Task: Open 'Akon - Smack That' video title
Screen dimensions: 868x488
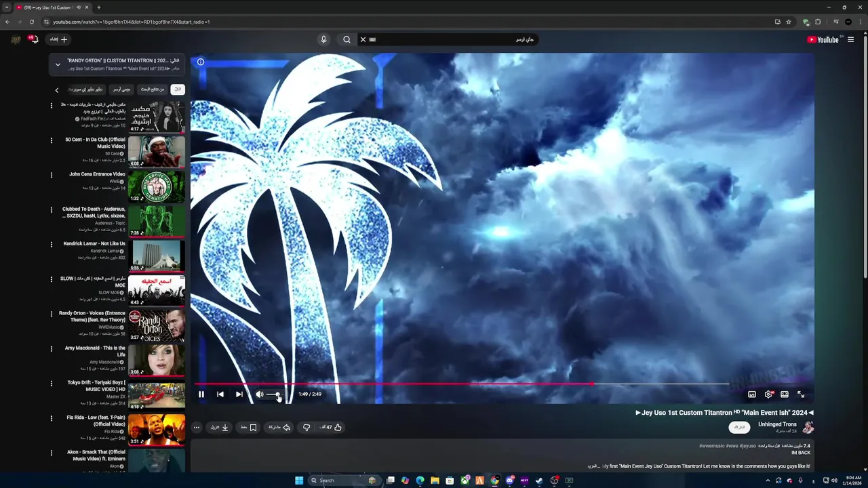Action: click(x=97, y=455)
